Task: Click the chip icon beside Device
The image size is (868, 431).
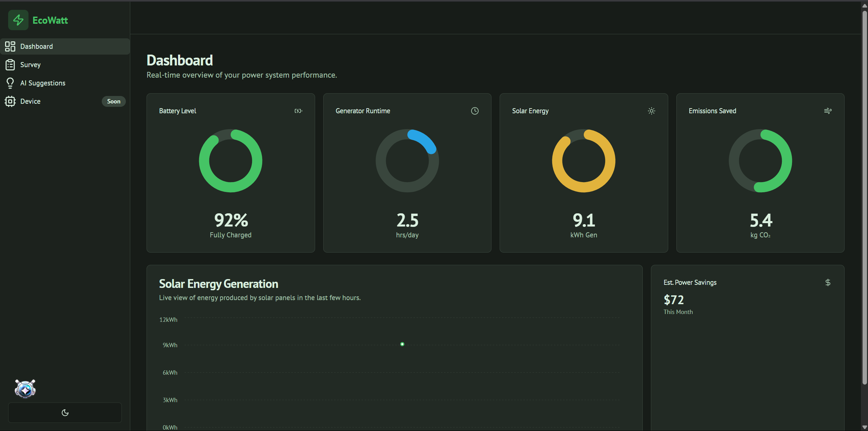Action: tap(10, 101)
